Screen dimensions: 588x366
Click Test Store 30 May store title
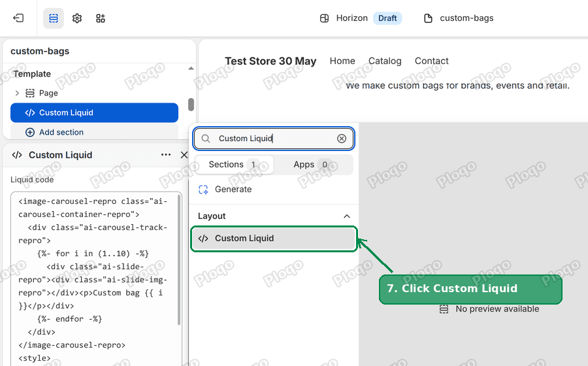click(x=270, y=61)
